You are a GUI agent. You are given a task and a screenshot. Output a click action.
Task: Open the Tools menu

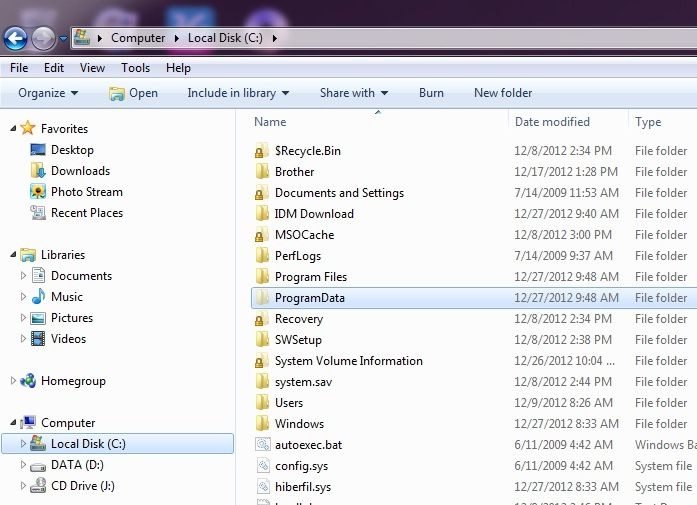click(x=136, y=68)
